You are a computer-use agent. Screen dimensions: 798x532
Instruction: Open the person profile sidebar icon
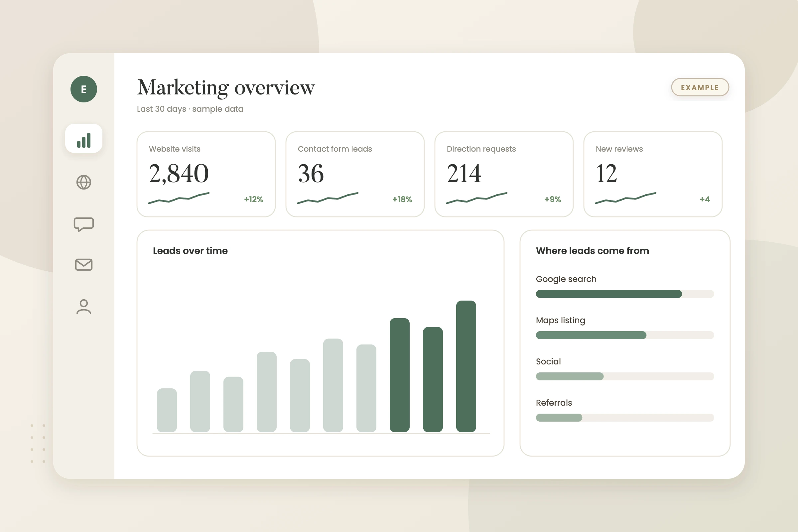pos(84,306)
